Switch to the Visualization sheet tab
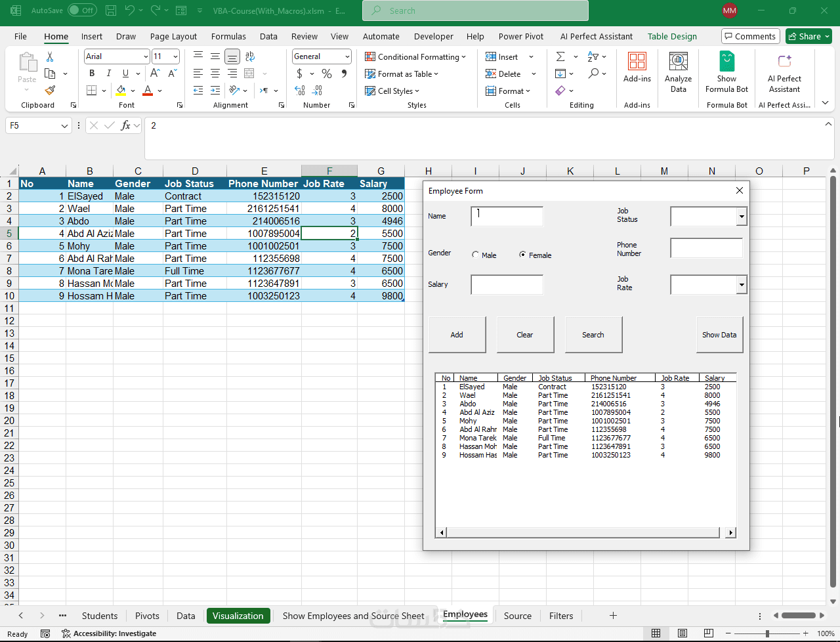 (238, 616)
